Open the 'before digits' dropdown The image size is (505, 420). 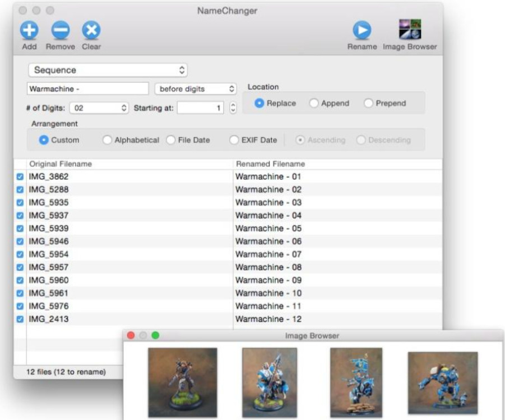196,89
